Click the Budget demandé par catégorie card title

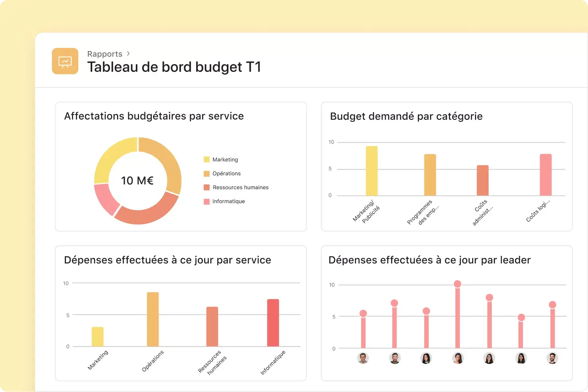(406, 116)
